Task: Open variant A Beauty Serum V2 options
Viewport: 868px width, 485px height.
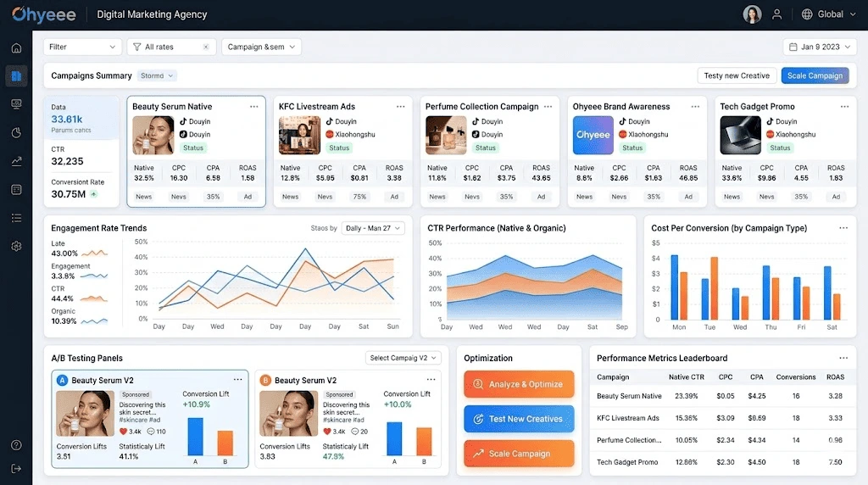Action: [x=237, y=379]
